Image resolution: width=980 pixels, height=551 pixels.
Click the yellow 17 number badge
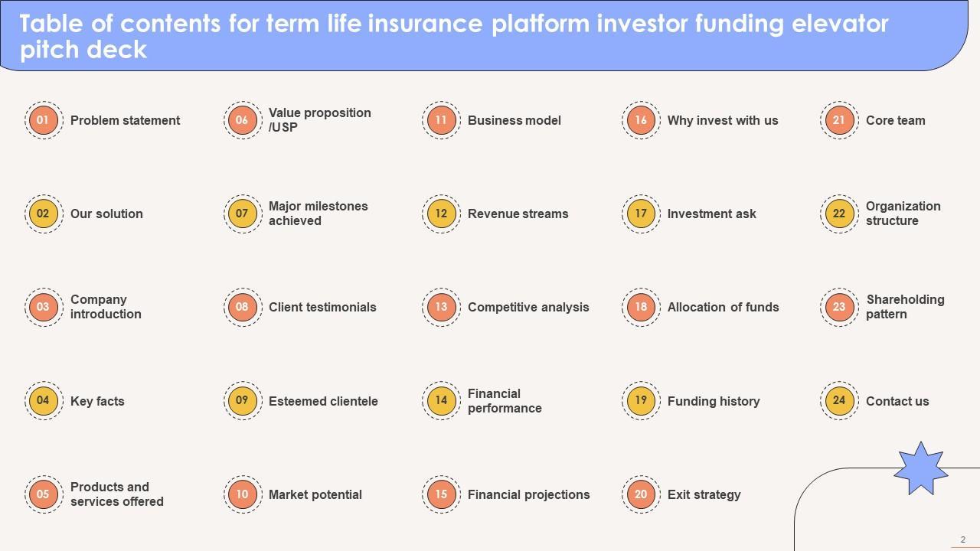click(x=641, y=214)
